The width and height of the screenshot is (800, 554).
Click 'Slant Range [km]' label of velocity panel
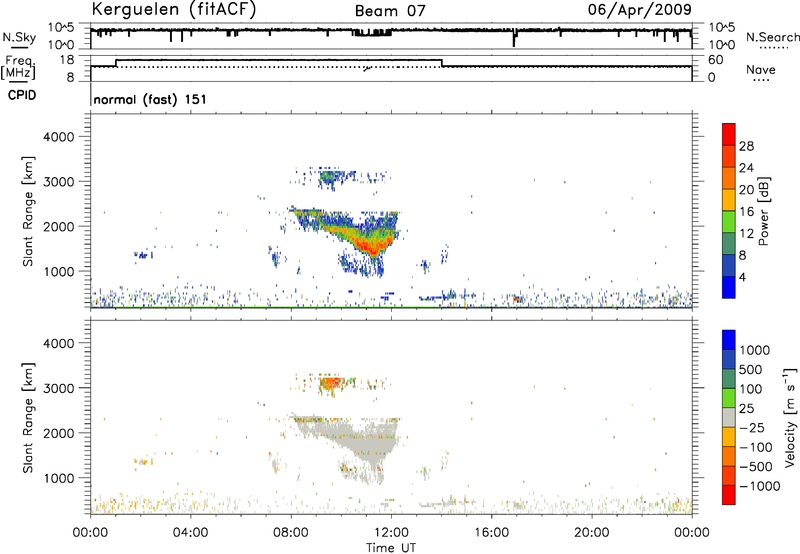[28, 417]
